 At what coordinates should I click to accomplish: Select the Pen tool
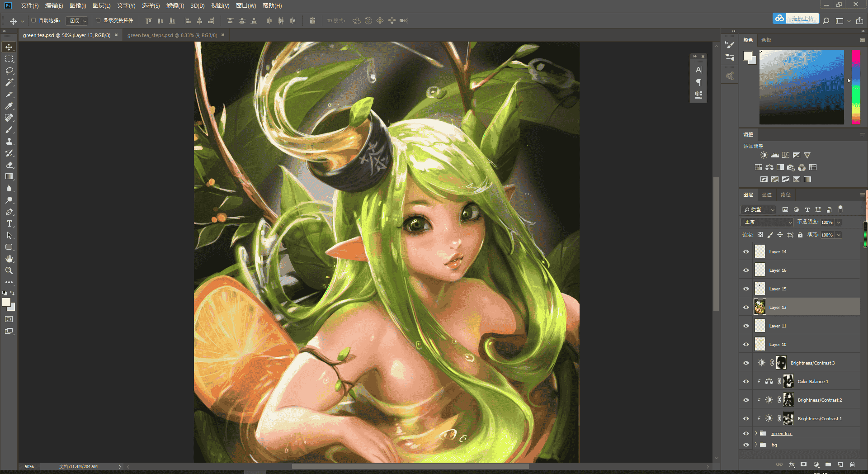[9, 212]
